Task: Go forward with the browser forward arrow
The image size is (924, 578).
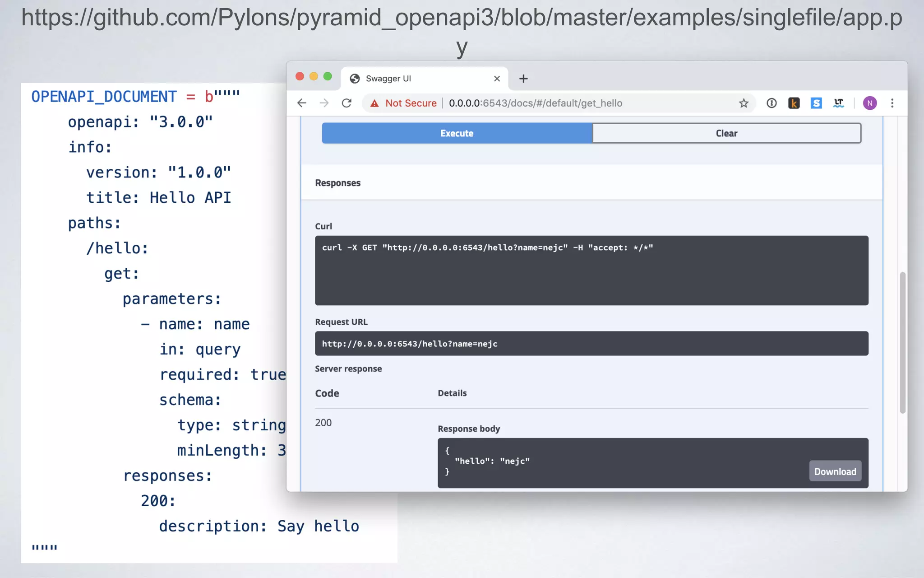Action: 324,103
